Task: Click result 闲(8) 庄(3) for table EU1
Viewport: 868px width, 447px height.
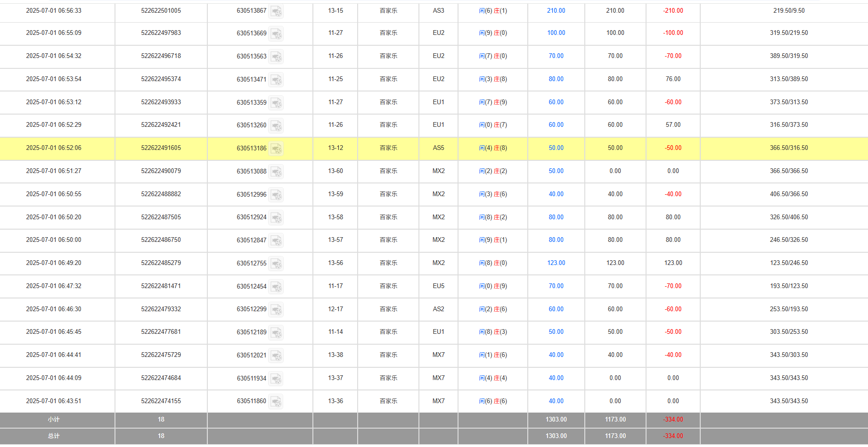Action: 493,332
